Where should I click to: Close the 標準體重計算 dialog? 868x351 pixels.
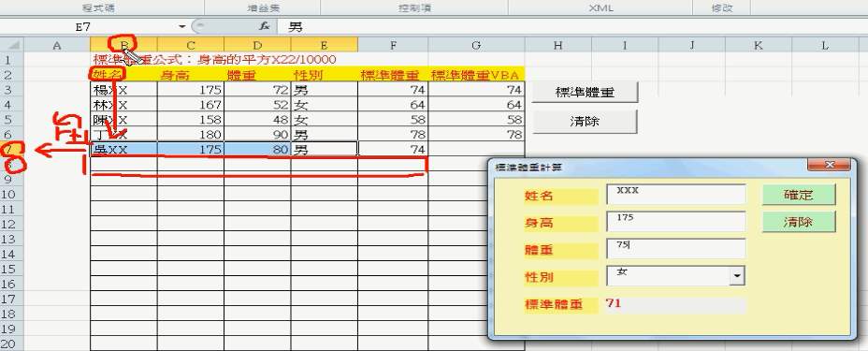click(829, 165)
